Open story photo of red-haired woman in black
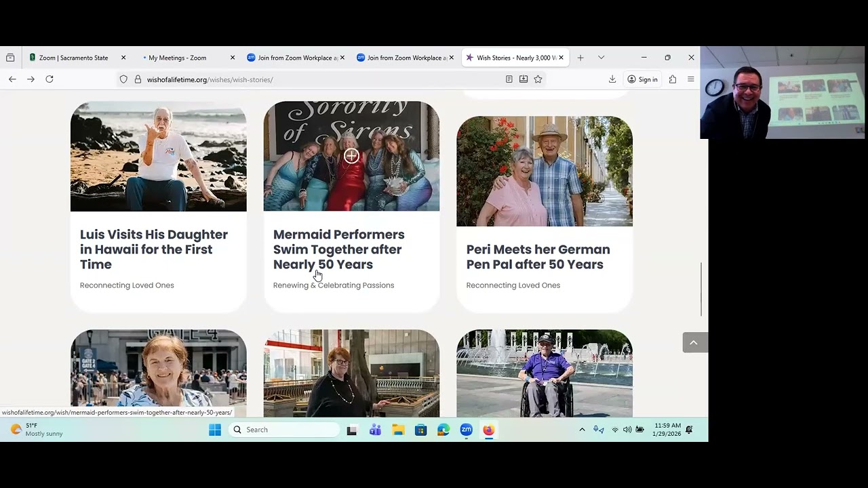The width and height of the screenshot is (868, 488). [x=351, y=372]
